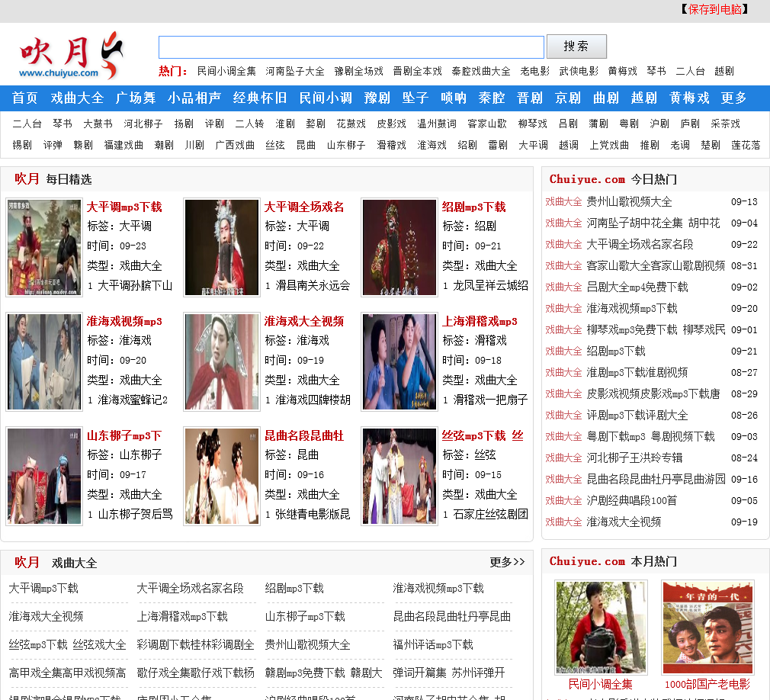Select the 皮影戏 category link
This screenshot has width=770, height=700.
coord(391,124)
